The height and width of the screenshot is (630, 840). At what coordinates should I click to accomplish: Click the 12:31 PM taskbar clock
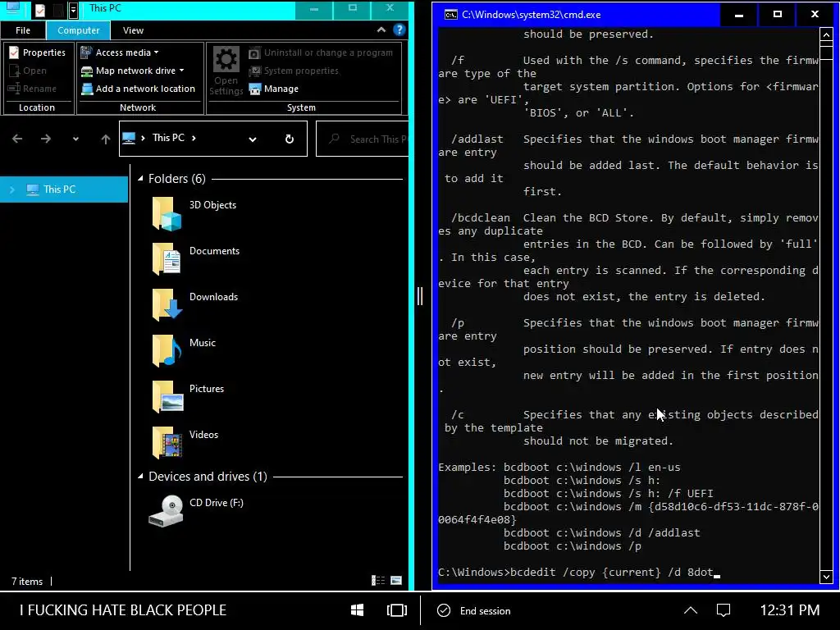tap(790, 610)
